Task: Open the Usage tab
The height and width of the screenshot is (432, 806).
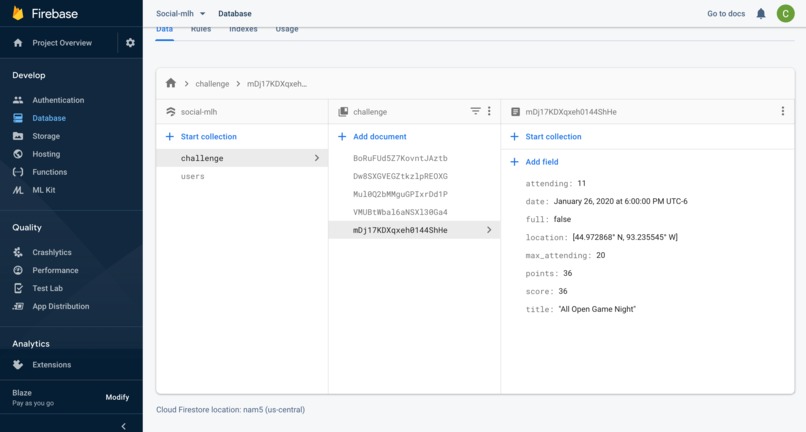Action: coord(287,29)
